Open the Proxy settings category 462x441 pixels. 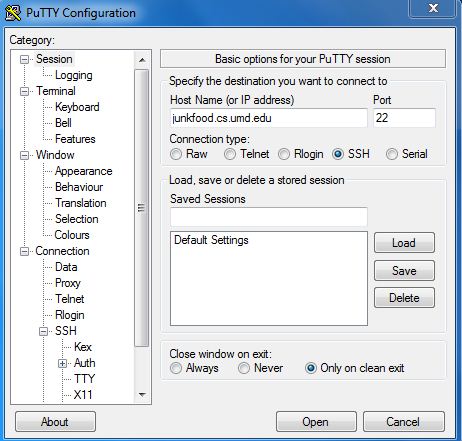coord(68,283)
